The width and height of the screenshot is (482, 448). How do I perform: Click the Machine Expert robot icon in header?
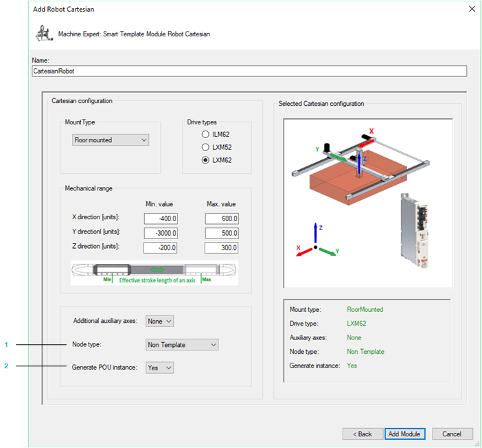(43, 33)
